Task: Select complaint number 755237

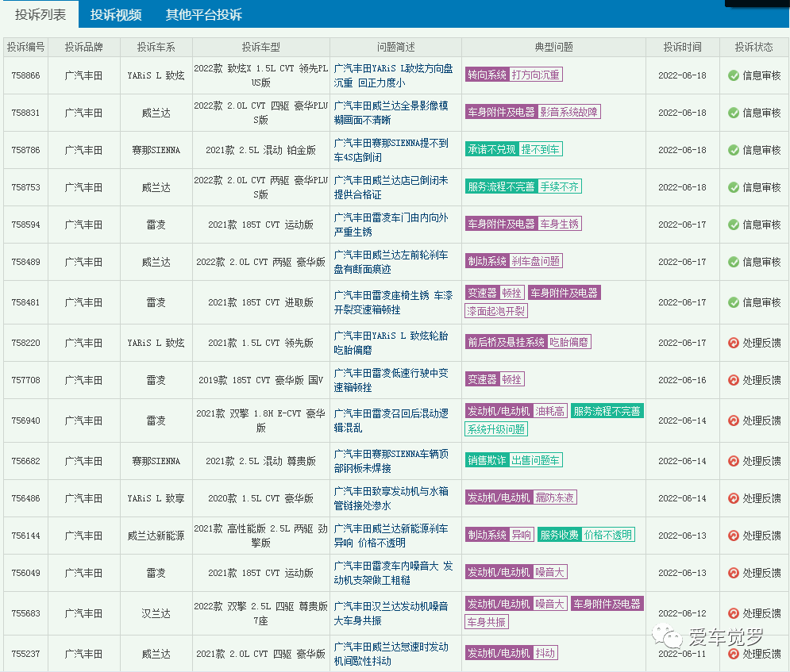Action: [25, 654]
